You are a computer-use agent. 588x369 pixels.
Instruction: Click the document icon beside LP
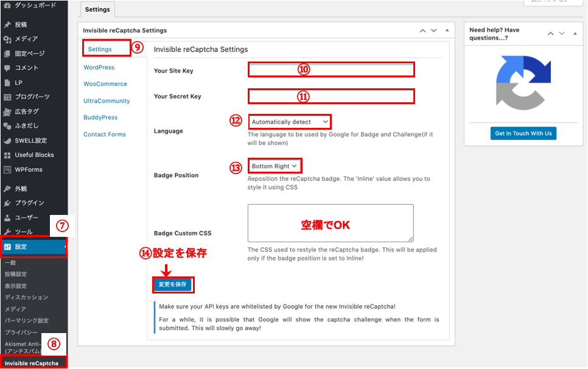7,82
